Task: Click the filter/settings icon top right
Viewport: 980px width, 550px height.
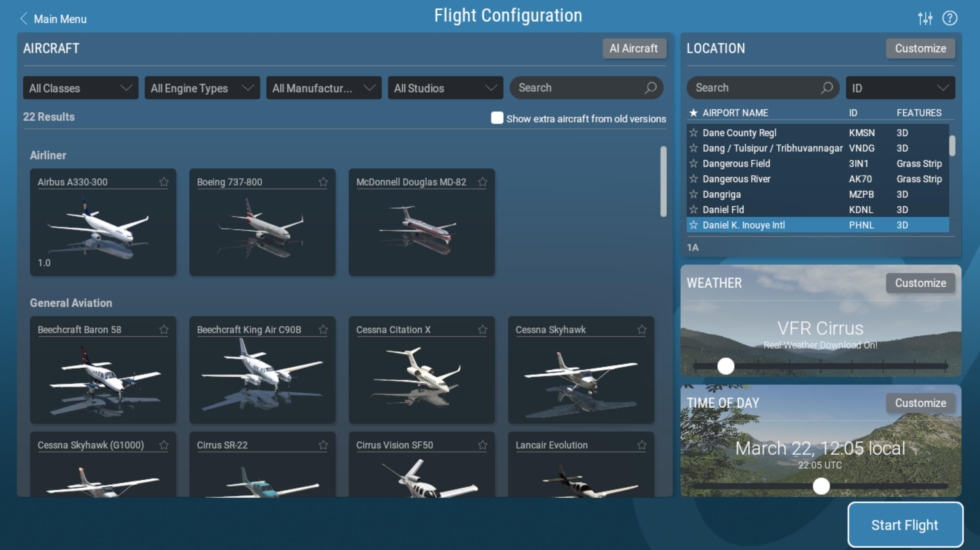Action: (x=925, y=18)
